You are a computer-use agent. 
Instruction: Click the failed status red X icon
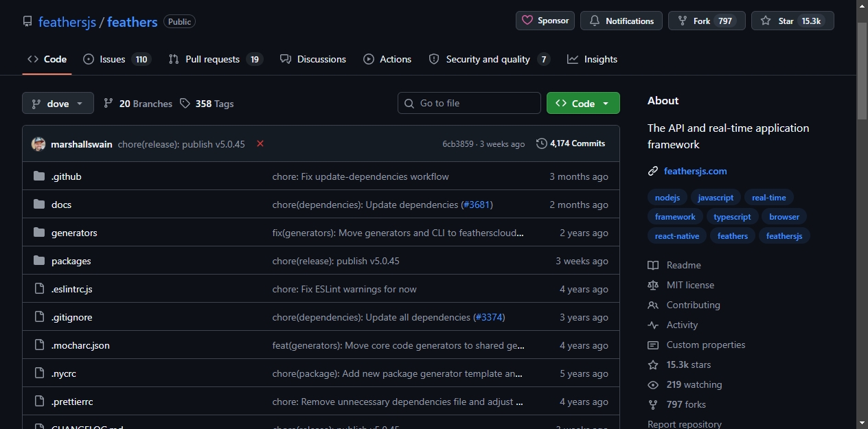[260, 143]
